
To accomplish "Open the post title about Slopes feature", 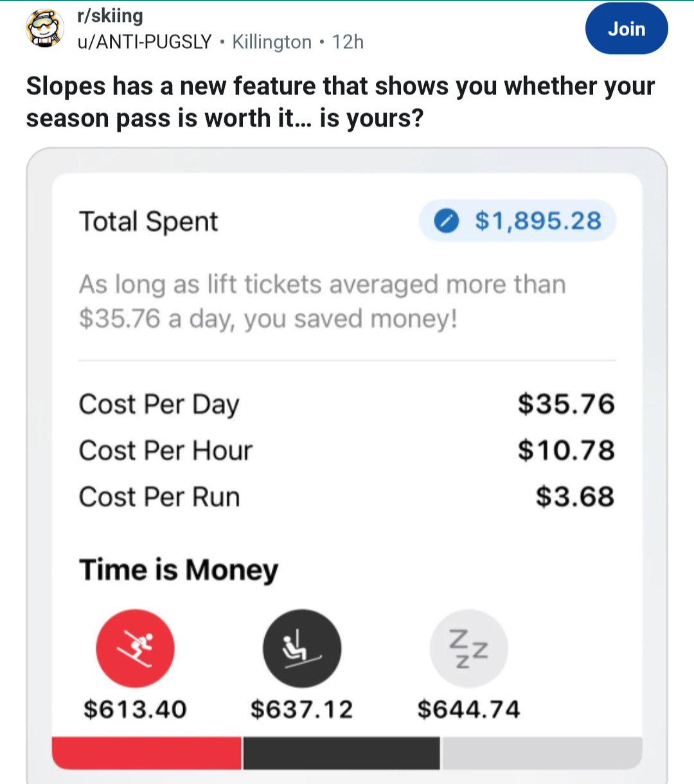I will pos(340,102).
